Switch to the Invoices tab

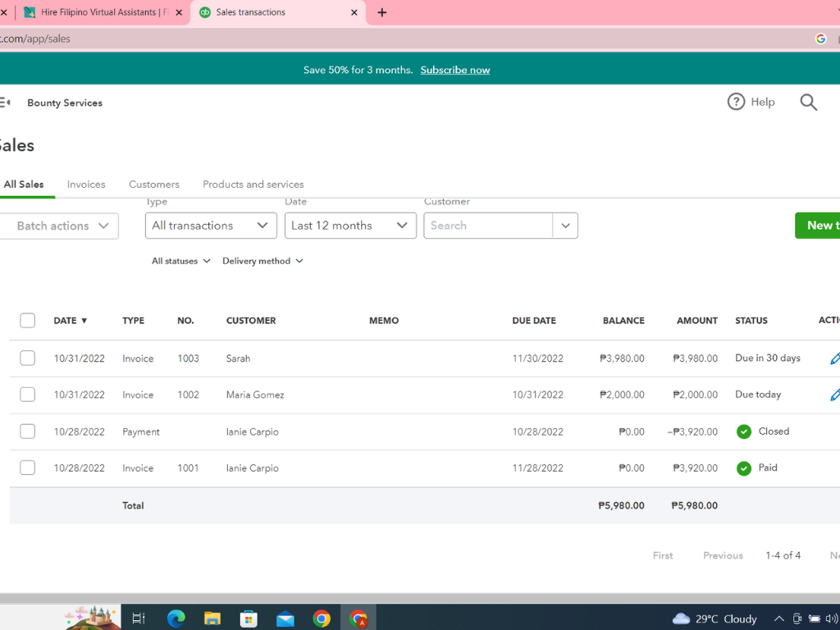86,185
